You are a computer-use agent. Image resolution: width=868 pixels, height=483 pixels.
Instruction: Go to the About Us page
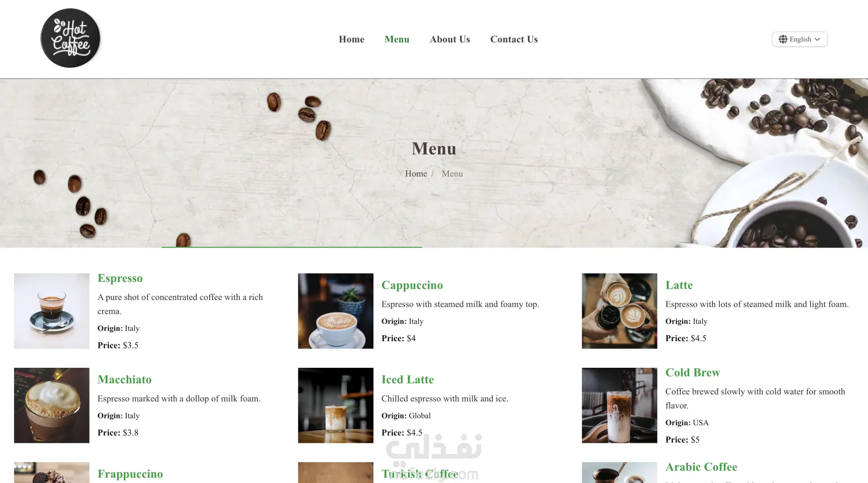450,39
